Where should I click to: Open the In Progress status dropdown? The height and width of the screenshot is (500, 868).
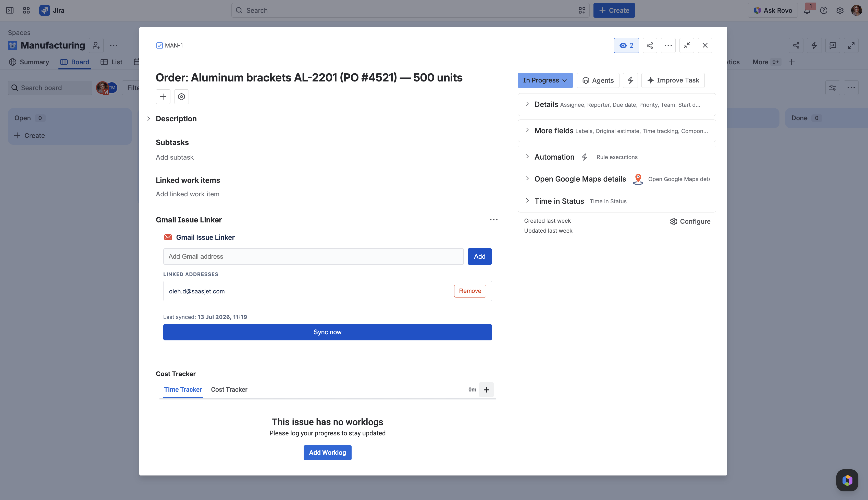(545, 80)
